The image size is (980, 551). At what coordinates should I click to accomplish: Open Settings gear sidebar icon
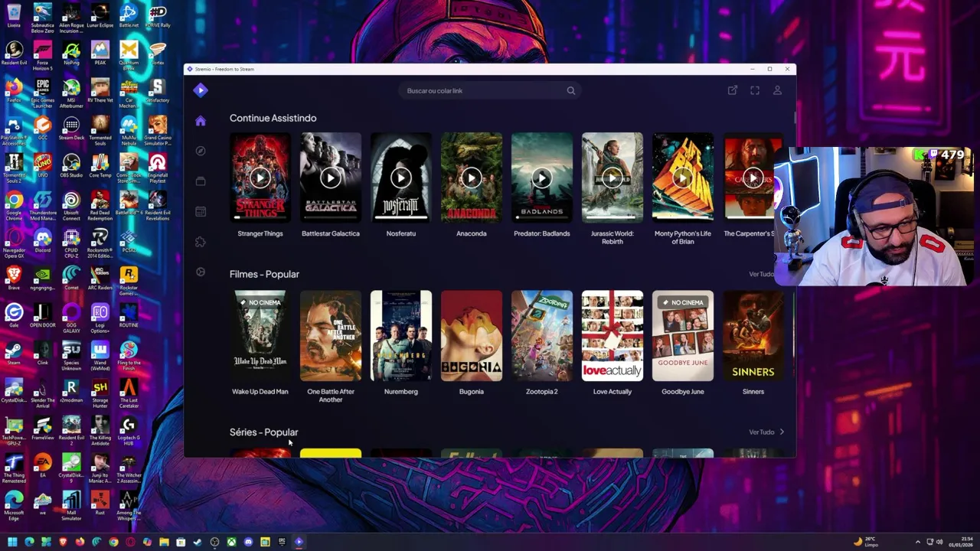pyautogui.click(x=201, y=272)
